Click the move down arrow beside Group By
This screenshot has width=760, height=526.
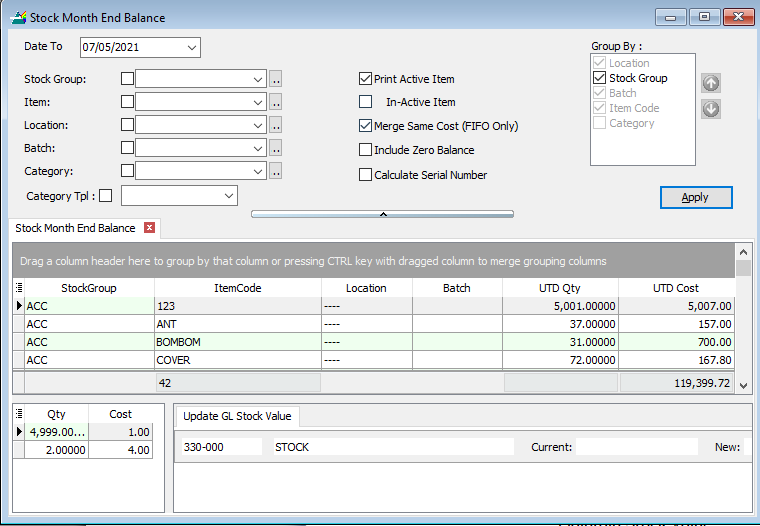(x=711, y=109)
